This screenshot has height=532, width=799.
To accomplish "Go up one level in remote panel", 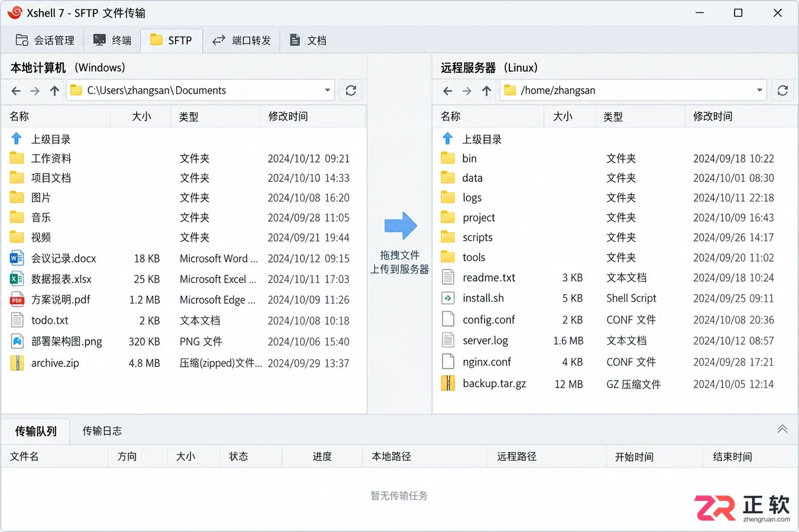I will coord(487,91).
